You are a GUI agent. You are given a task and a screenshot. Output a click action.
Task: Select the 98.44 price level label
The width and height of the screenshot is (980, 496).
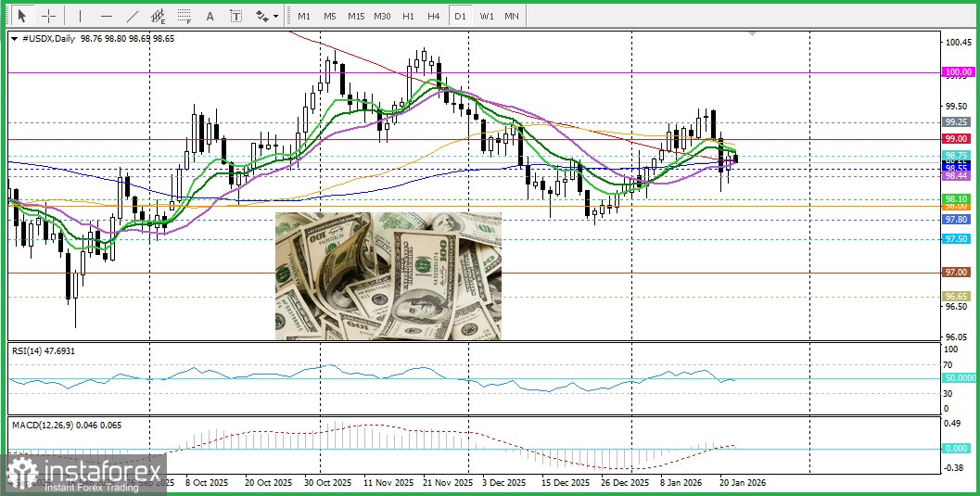point(957,177)
